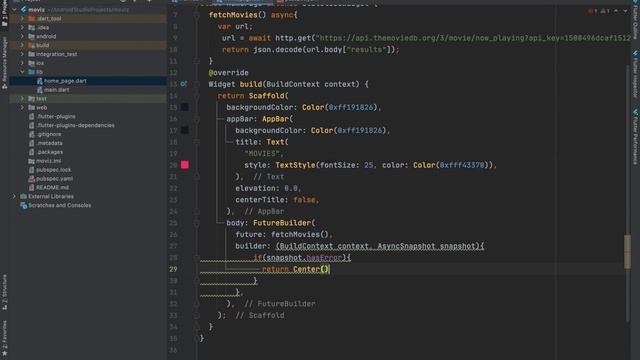640x360 pixels.
Task: Click line number 29 in gutter
Action: point(173,269)
